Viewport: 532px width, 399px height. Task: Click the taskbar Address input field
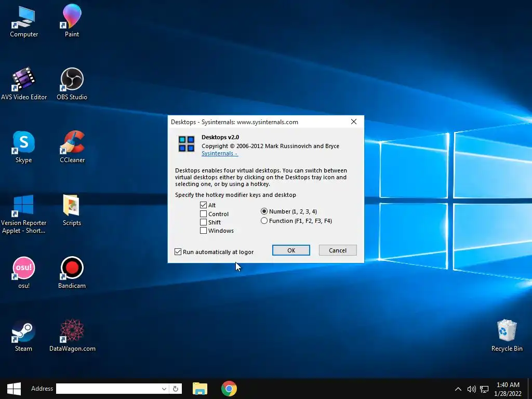tap(108, 389)
